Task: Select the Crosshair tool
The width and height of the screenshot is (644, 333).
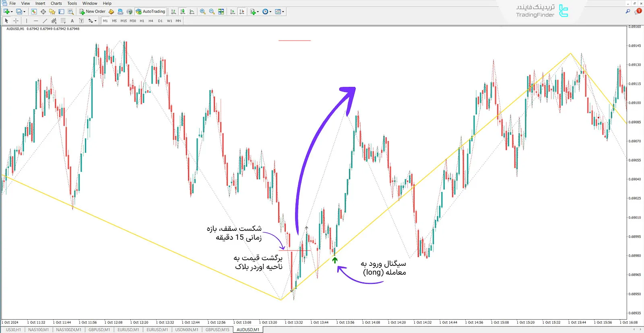Action: 16,21
